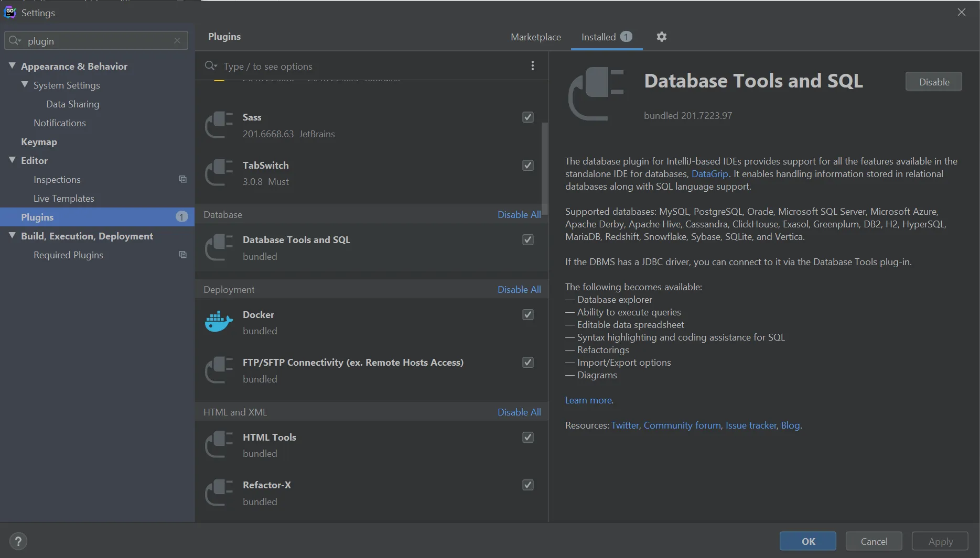Open the DataGrip link
980x558 pixels.
pos(710,173)
